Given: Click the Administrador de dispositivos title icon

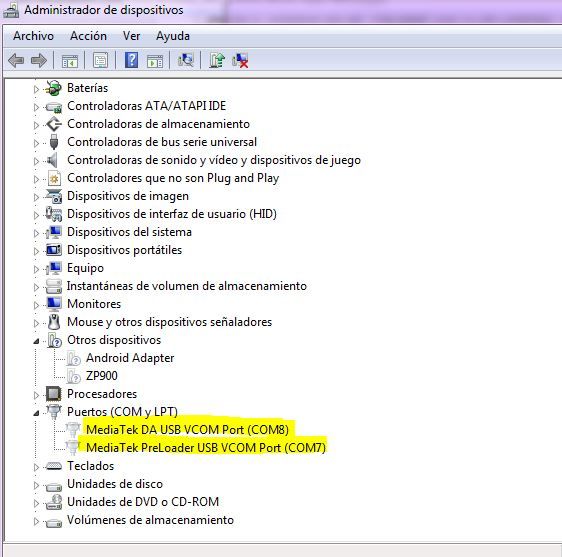Looking at the screenshot, I should tap(11, 10).
